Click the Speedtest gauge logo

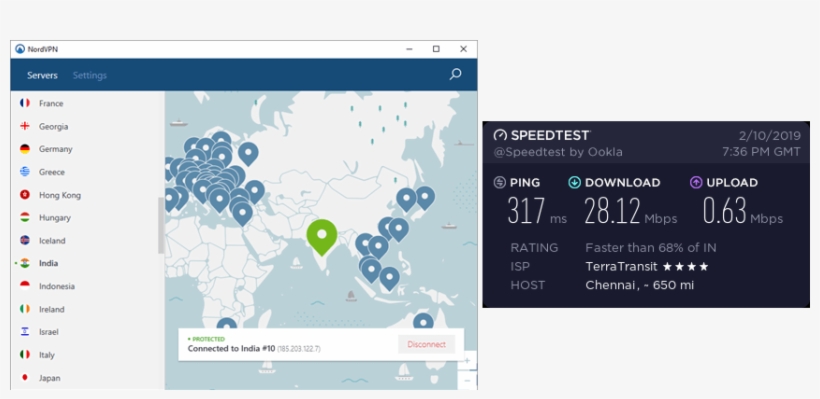(500, 135)
